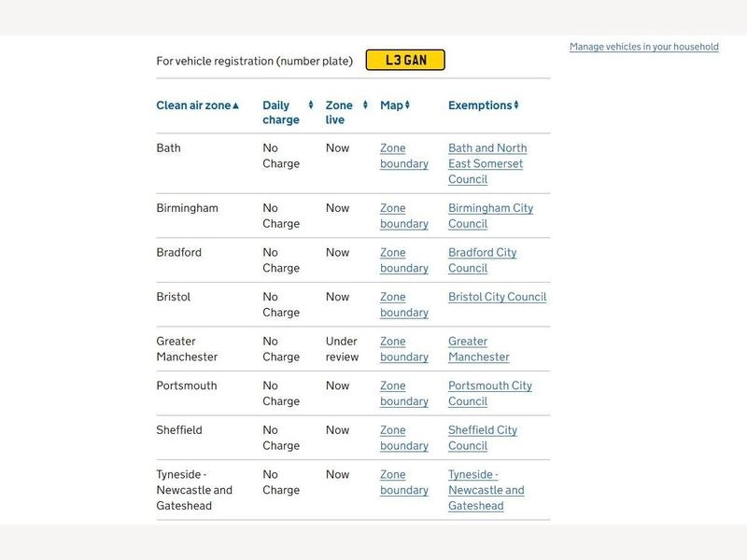Open Tyneside - Newcastle and Gateshead exemptions link
This screenshot has height=560, width=747.
pyautogui.click(x=486, y=490)
